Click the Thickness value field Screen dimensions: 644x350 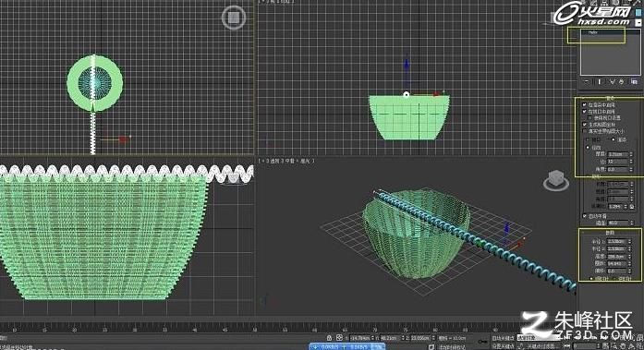(618, 154)
